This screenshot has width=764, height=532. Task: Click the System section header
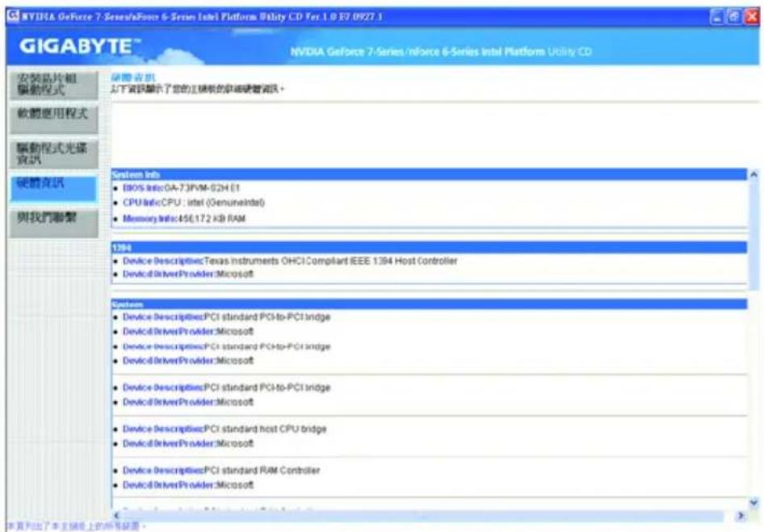tap(429, 304)
